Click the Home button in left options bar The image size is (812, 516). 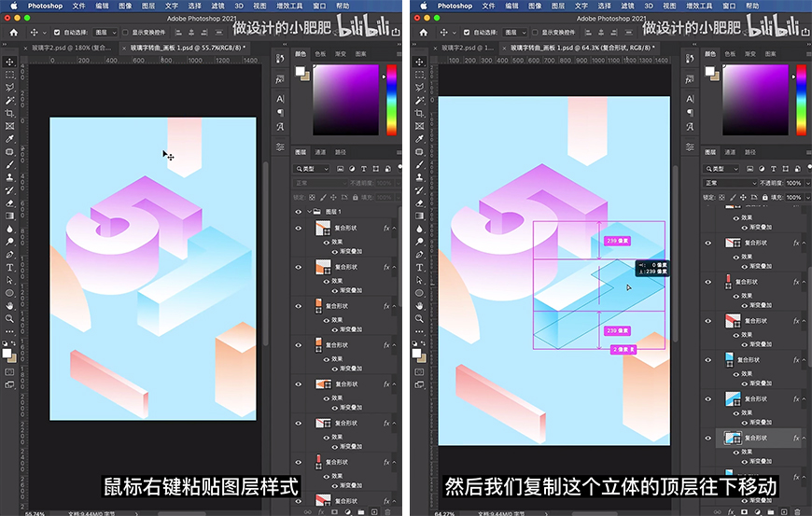coord(14,32)
